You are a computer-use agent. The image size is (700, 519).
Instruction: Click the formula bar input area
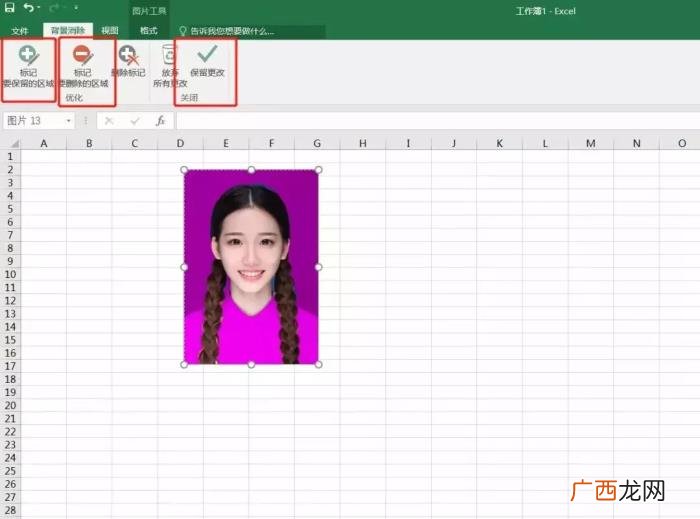point(438,120)
